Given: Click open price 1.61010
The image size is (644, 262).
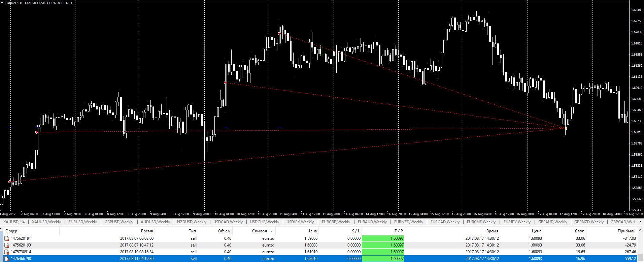Looking at the screenshot, I should tap(311, 252).
